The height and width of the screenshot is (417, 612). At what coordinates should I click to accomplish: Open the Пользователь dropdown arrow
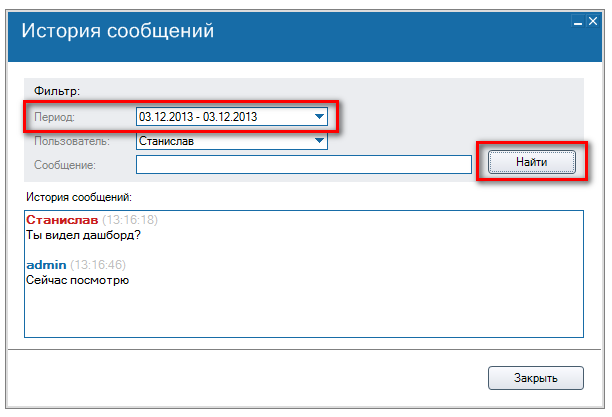pos(319,141)
